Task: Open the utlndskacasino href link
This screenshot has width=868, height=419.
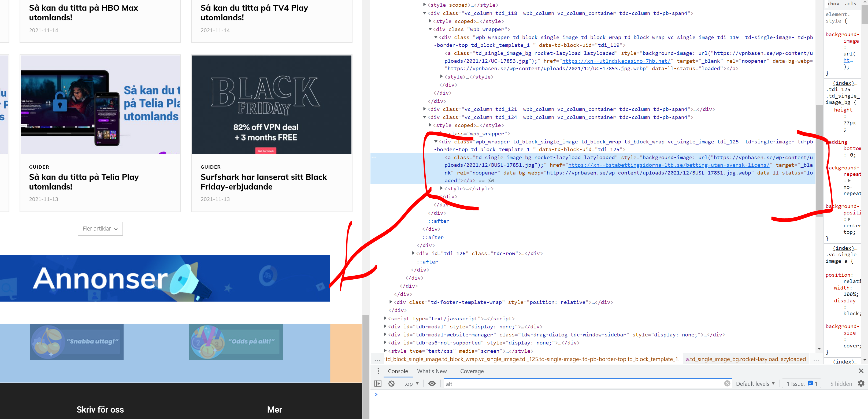Action: (x=616, y=61)
